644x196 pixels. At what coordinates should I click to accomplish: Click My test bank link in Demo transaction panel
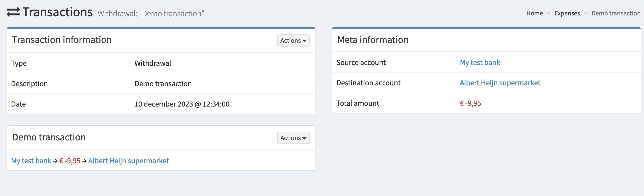point(31,161)
